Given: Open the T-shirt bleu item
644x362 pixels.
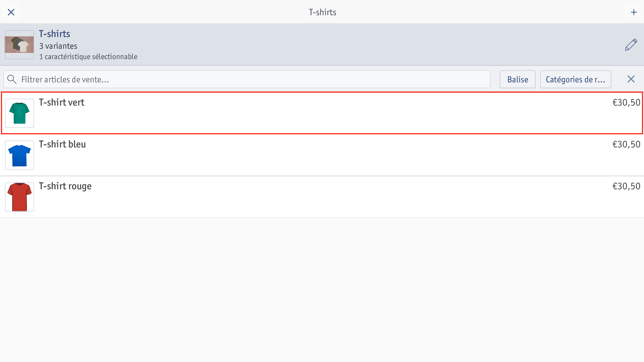Looking at the screenshot, I should 322,155.
